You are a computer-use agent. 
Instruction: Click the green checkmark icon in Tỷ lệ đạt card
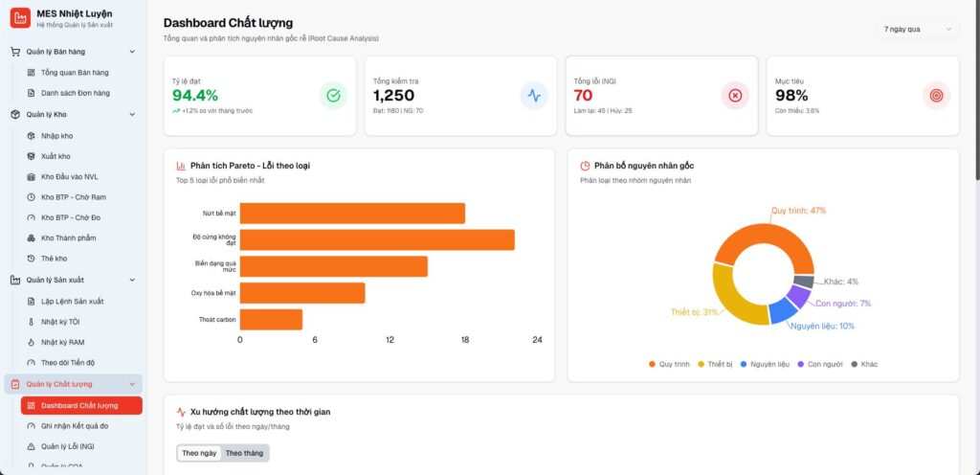click(x=333, y=96)
